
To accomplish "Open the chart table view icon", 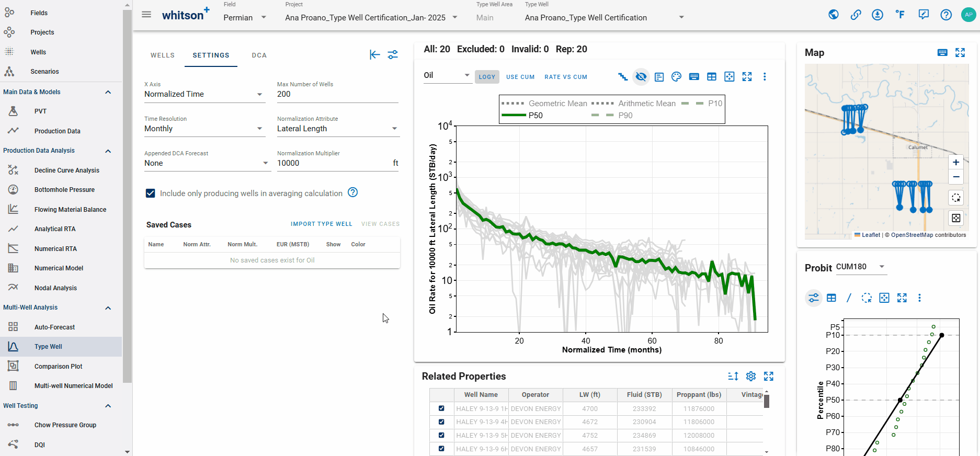I will (x=712, y=77).
